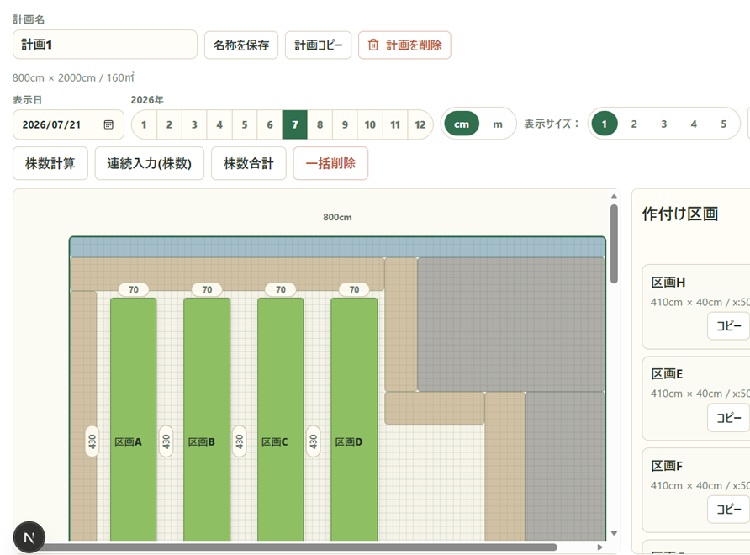The height and width of the screenshot is (555, 750).
Task: Switch units to m
Action: [x=498, y=124]
